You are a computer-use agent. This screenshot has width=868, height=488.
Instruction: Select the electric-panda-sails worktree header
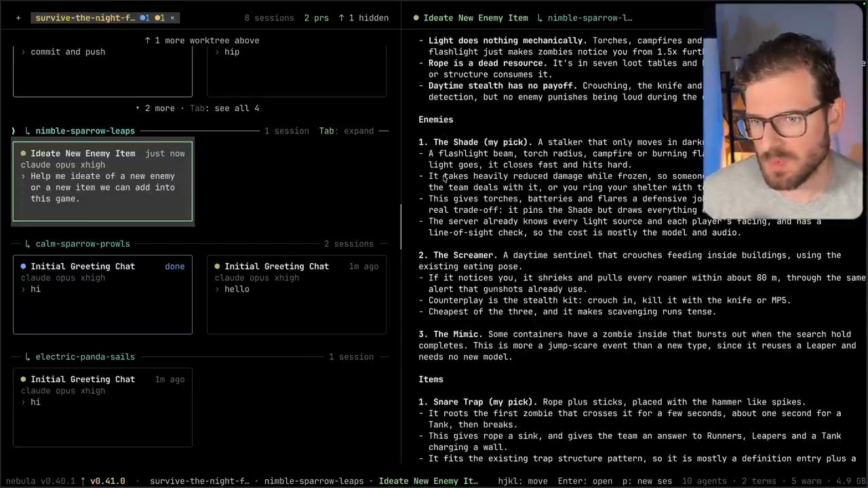(x=85, y=357)
